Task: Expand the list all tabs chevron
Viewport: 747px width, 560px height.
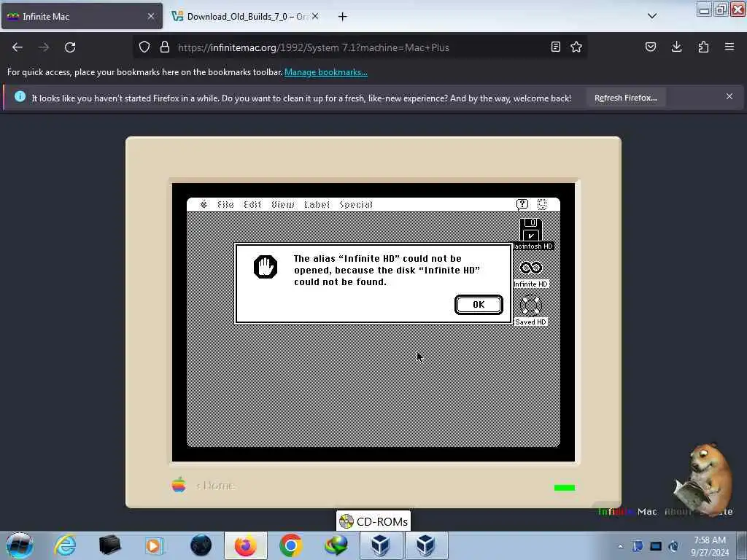Action: (652, 16)
